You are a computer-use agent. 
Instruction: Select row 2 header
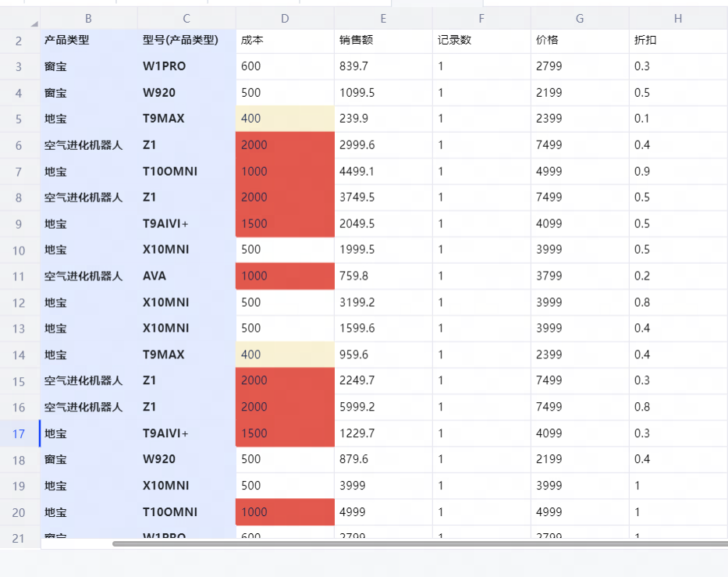click(20, 41)
